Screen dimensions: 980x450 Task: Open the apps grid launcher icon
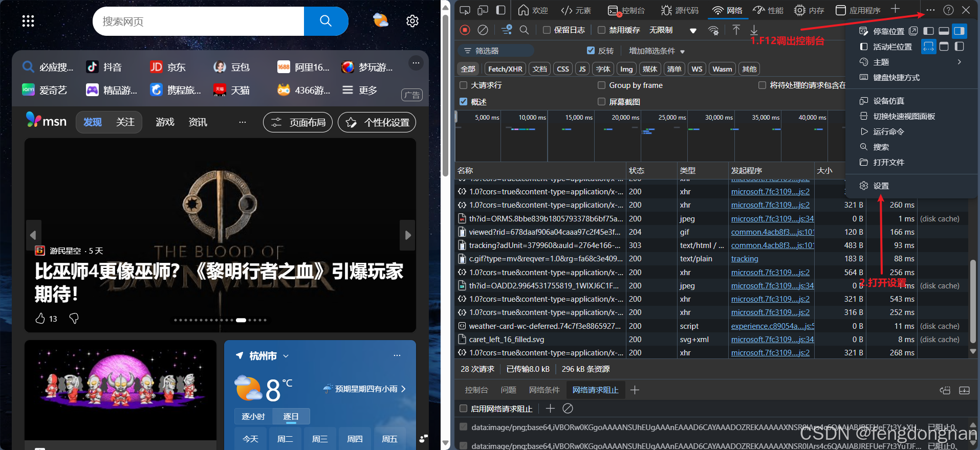coord(28,21)
